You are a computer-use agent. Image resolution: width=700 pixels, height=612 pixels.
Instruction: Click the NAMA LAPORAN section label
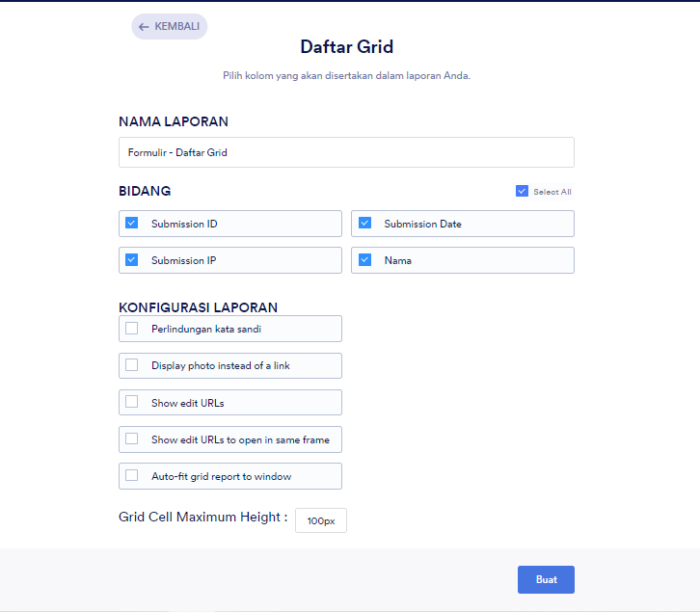[174, 121]
